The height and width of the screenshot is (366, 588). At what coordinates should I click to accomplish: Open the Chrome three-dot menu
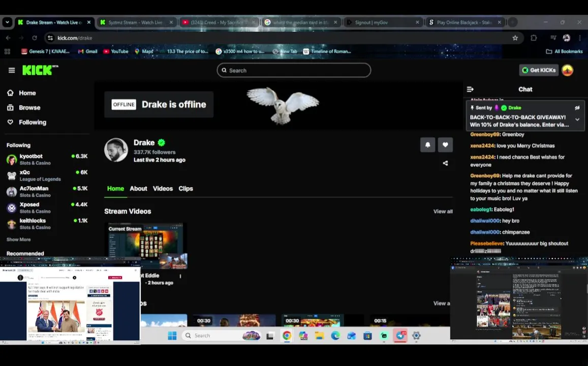point(580,38)
